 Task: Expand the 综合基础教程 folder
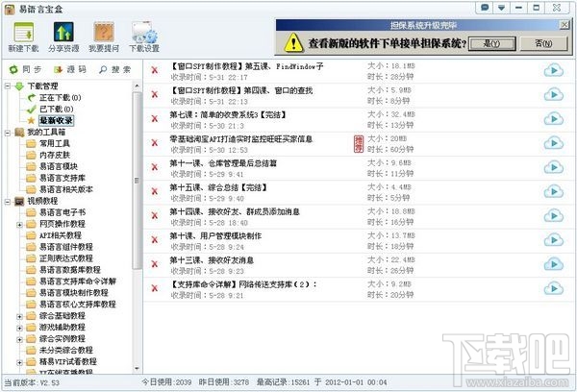(19, 316)
